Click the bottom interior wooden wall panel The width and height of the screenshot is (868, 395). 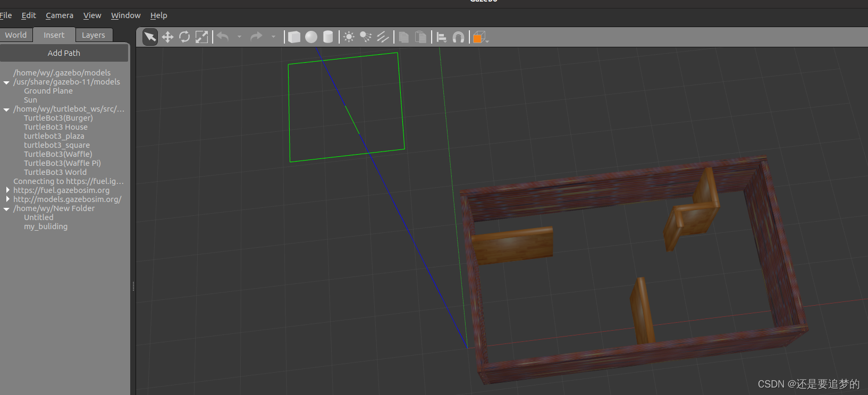coord(643,310)
